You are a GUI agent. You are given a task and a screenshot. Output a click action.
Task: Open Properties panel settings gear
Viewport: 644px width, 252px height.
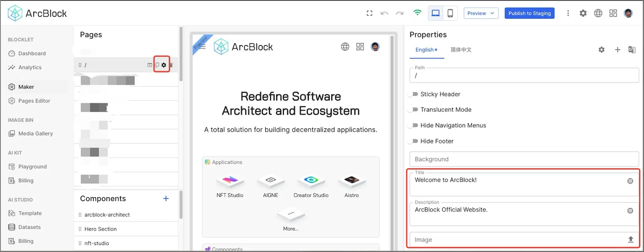pyautogui.click(x=601, y=50)
